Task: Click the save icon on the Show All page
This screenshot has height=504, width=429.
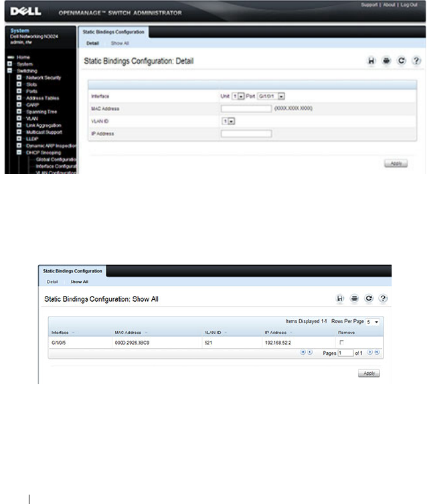Action: click(x=340, y=299)
